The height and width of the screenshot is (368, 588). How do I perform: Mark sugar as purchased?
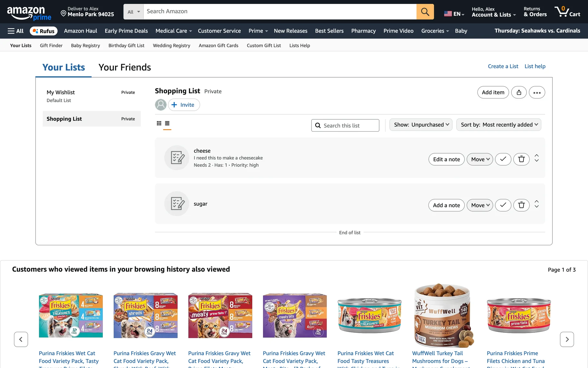(x=503, y=205)
